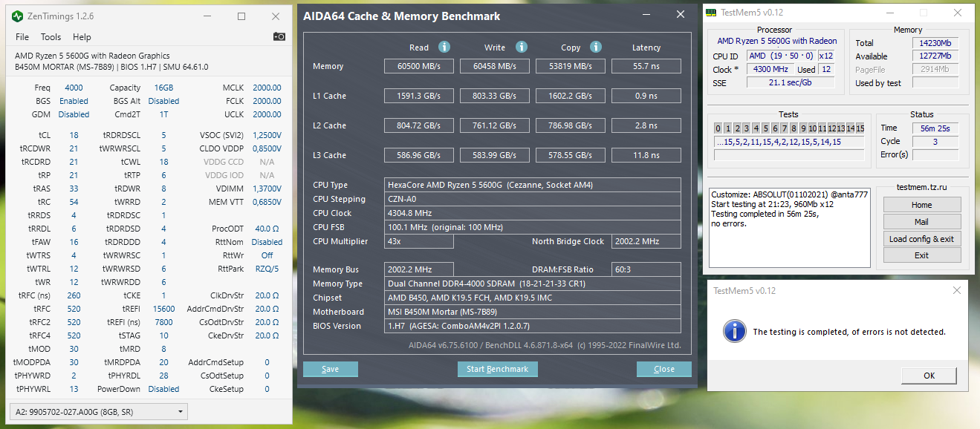
Task: Click the Cycle value 3 in TestMem5
Action: [x=935, y=142]
